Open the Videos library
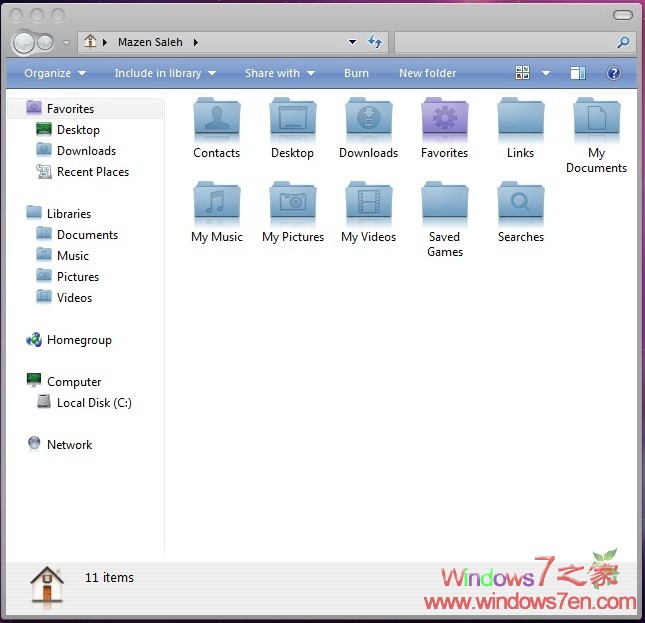Screen dimensions: 645x623 64,297
